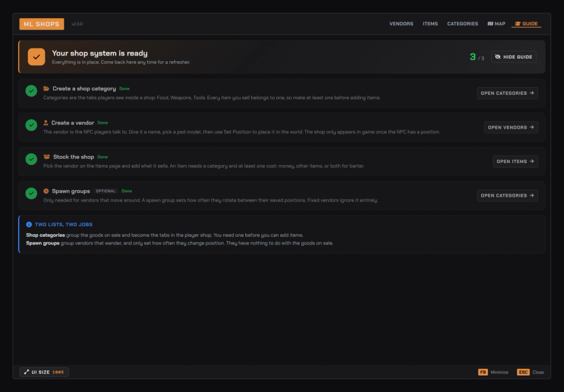
Task: Open the Items tab
Action: point(430,24)
